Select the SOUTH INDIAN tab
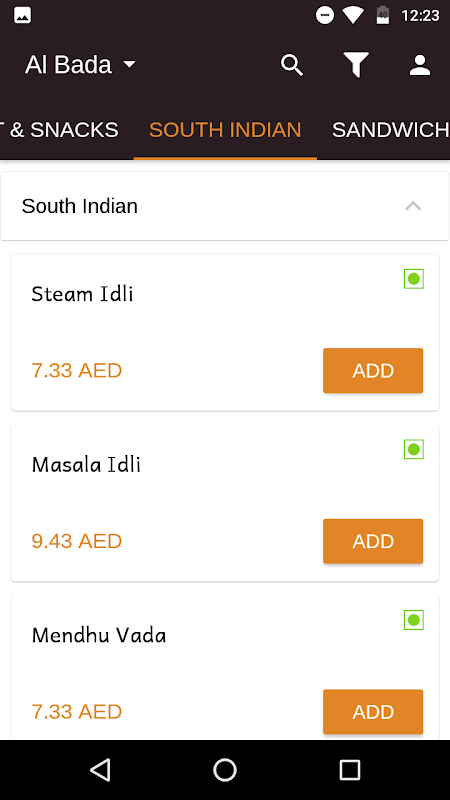Image resolution: width=450 pixels, height=800 pixels. click(x=225, y=130)
